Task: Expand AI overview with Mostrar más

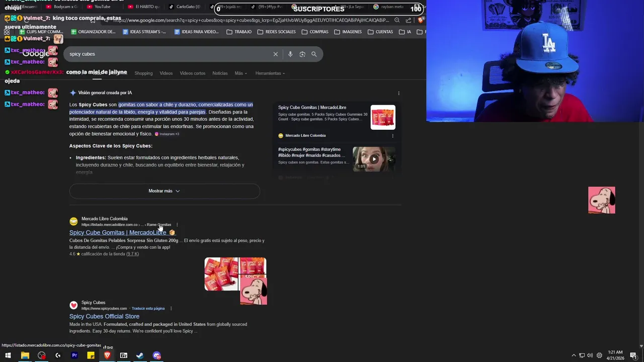Action: (165, 191)
